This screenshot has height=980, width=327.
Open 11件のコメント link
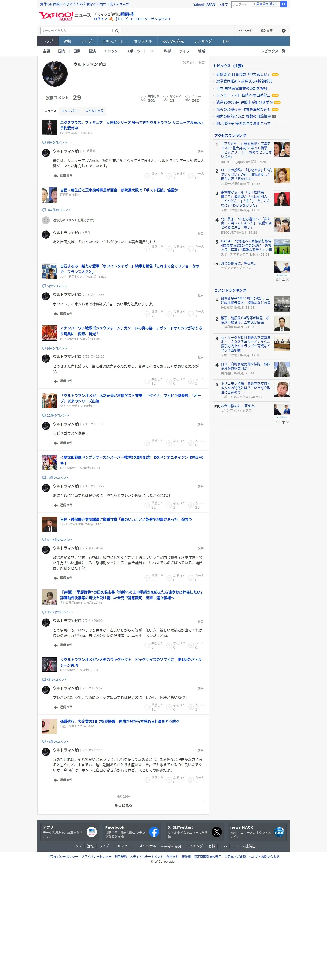pyautogui.click(x=58, y=415)
